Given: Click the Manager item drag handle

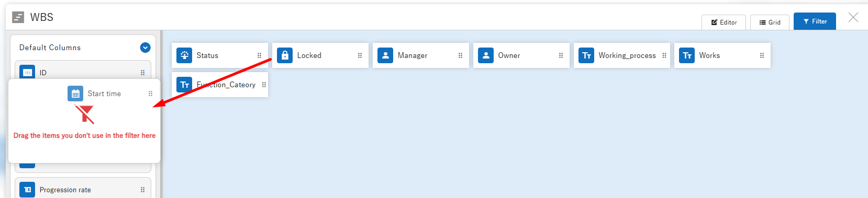Looking at the screenshot, I should [460, 55].
